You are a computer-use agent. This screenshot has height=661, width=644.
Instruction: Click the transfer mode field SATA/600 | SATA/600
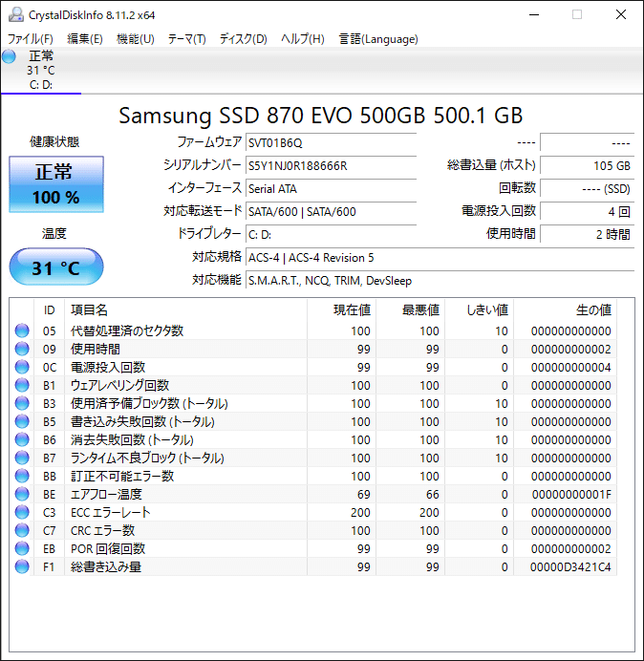(331, 211)
